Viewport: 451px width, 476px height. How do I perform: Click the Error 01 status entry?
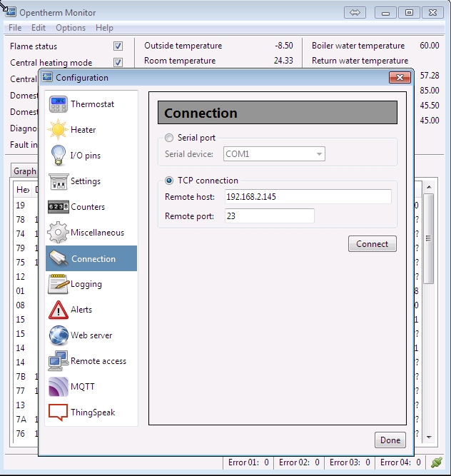[248, 462]
